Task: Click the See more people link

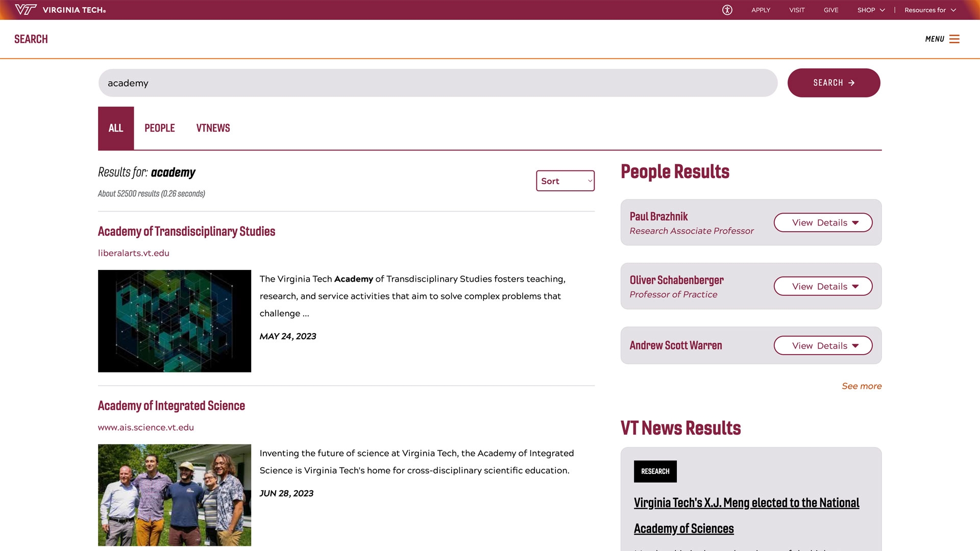Action: (861, 386)
